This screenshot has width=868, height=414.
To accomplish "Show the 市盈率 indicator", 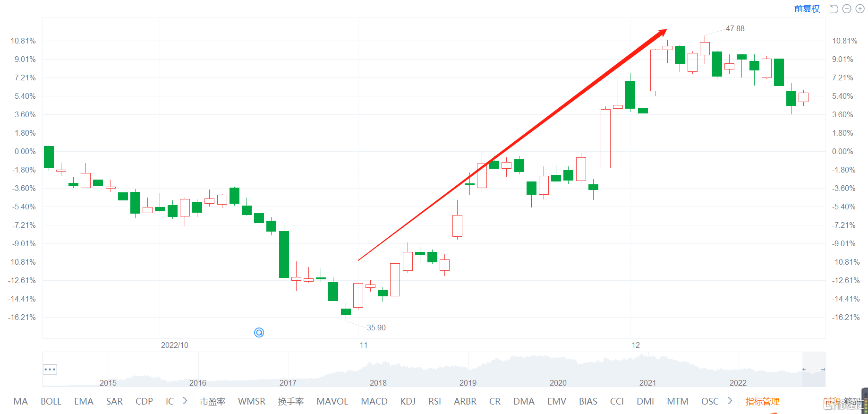I will point(213,401).
